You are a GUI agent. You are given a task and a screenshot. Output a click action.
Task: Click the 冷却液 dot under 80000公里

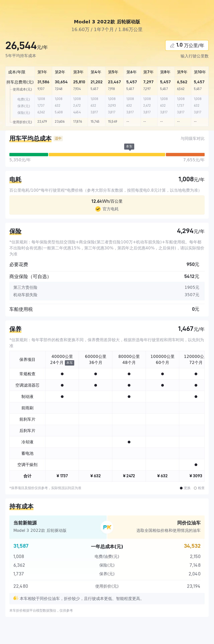129,442
